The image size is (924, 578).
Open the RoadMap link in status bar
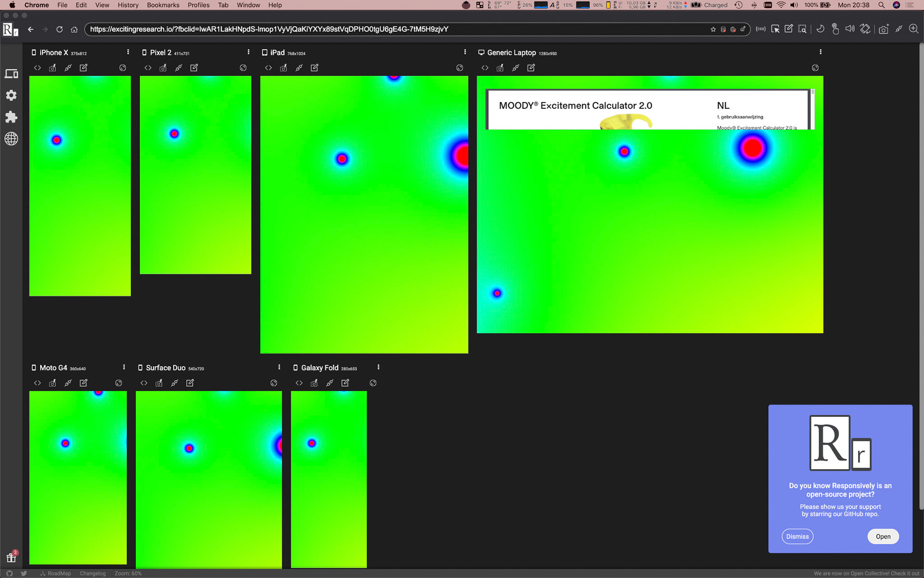point(56,573)
